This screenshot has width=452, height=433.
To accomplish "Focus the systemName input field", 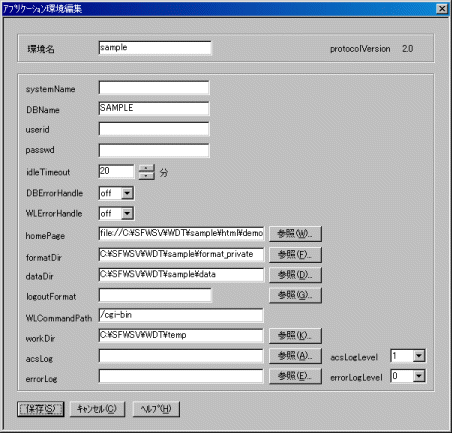I will tap(154, 88).
